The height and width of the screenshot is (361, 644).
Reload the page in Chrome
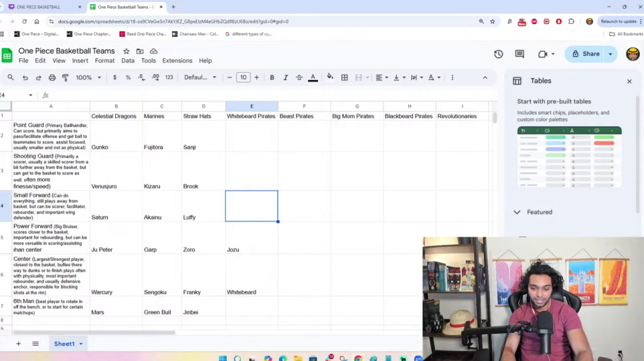click(x=25, y=21)
